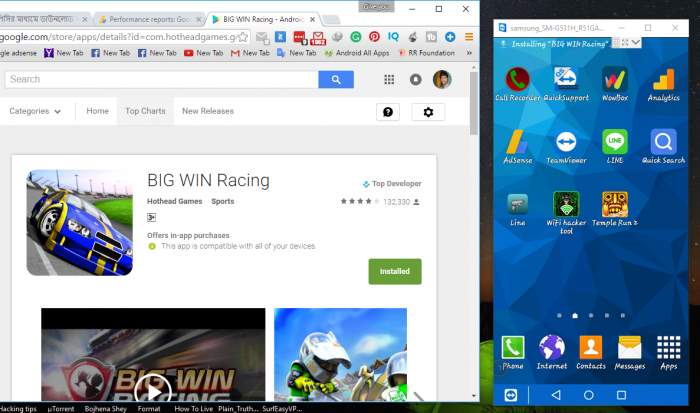Viewport: 700px width, 413px height.
Task: Click the IQ extension icon
Action: pyautogui.click(x=393, y=37)
